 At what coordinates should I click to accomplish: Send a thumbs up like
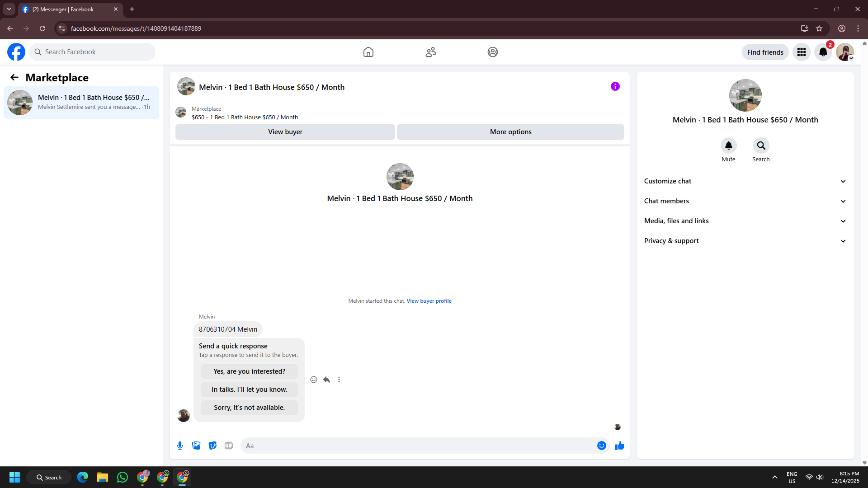619,446
